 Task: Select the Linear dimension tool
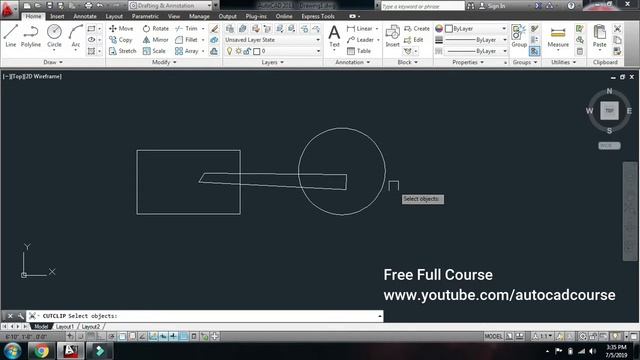(360, 29)
